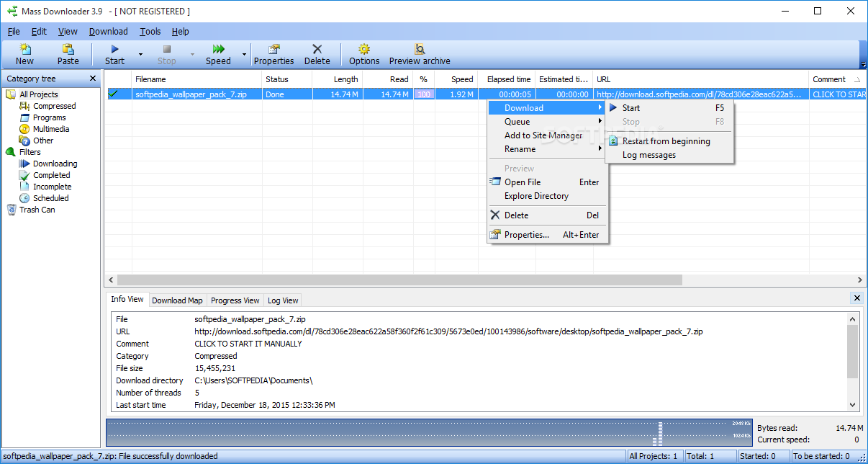
Task: Select the softpedia_wallpaper_pack_7.zip filename cell
Action: 196,94
